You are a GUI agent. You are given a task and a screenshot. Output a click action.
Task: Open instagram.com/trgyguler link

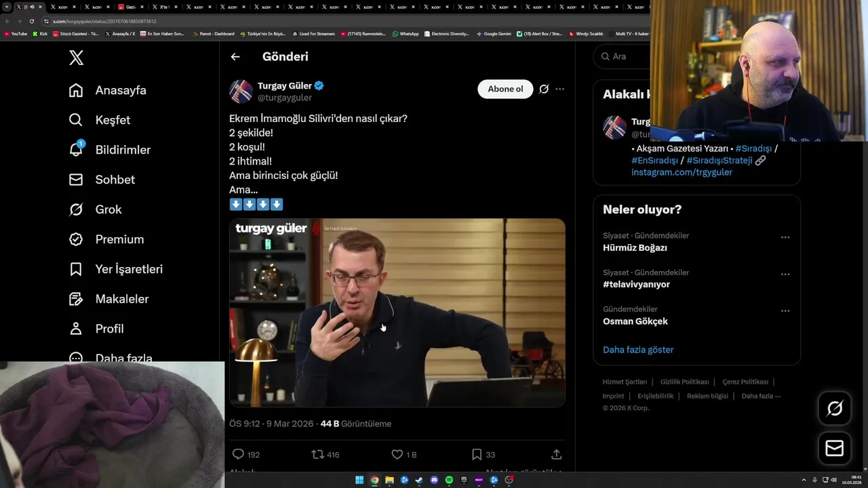[x=682, y=172]
